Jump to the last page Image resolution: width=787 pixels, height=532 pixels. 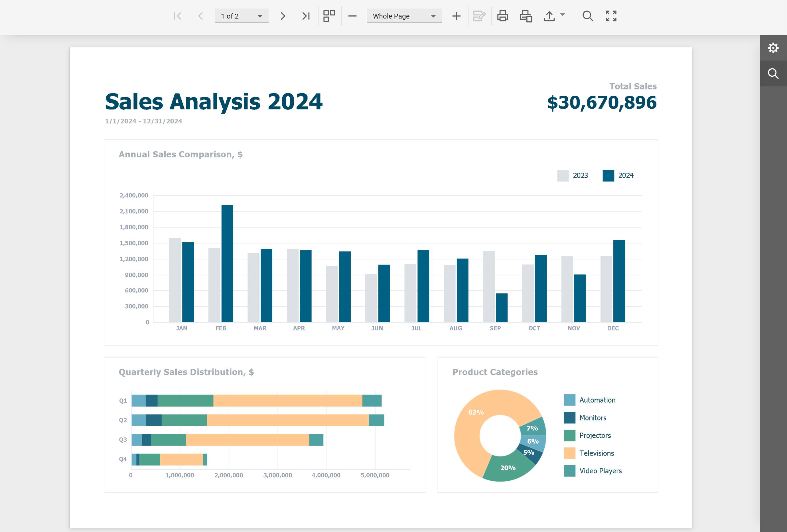pos(306,16)
